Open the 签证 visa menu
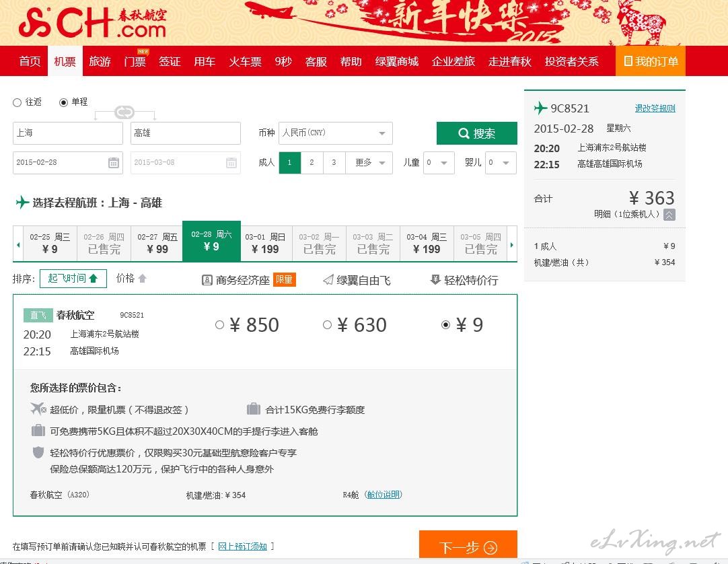The width and height of the screenshot is (728, 564). pyautogui.click(x=170, y=61)
